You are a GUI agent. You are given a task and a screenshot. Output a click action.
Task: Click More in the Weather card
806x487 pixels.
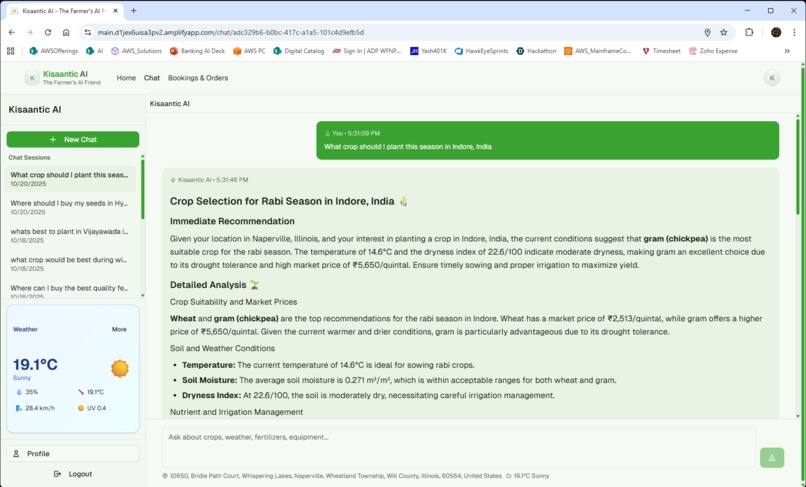tap(119, 329)
